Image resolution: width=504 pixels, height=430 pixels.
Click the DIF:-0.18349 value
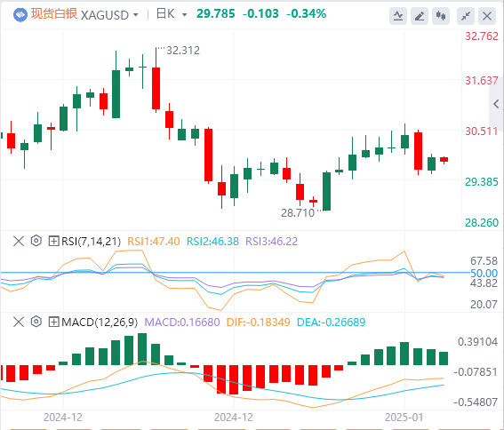[x=258, y=322]
